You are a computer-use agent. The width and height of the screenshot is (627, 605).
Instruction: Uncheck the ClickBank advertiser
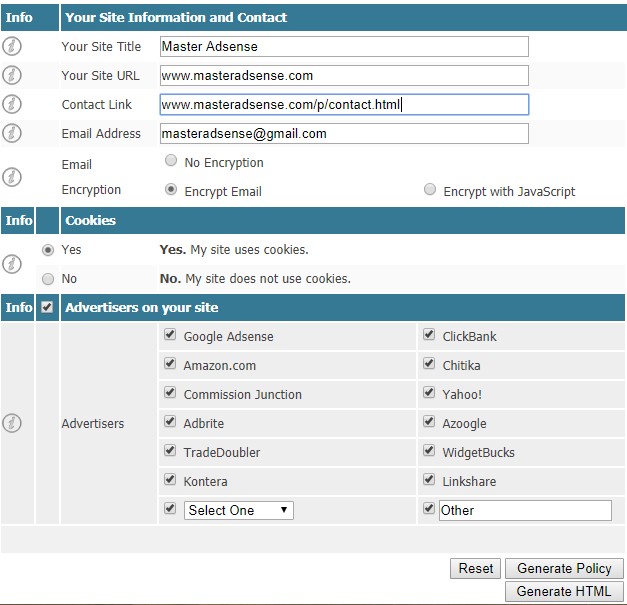click(x=429, y=334)
